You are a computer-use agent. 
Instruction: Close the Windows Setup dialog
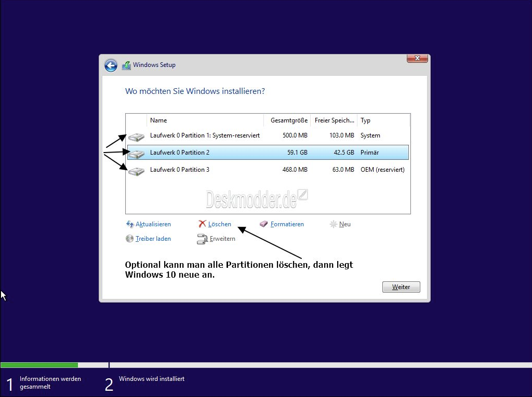tap(417, 58)
